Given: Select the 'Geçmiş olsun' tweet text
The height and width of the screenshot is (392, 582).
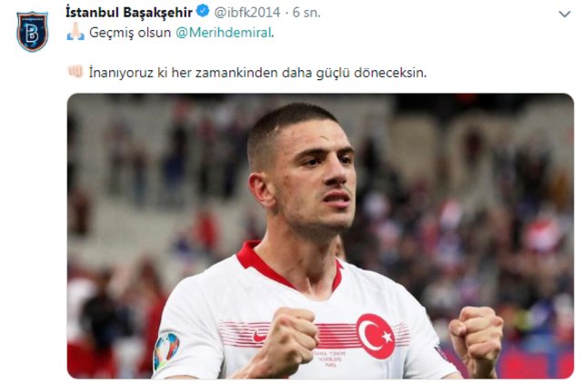Looking at the screenshot, I should click(x=130, y=33).
